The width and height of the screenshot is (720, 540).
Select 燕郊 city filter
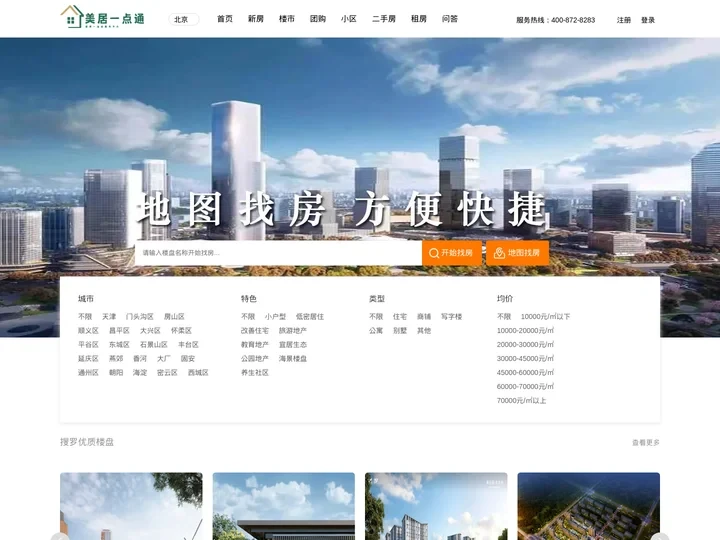(x=116, y=359)
